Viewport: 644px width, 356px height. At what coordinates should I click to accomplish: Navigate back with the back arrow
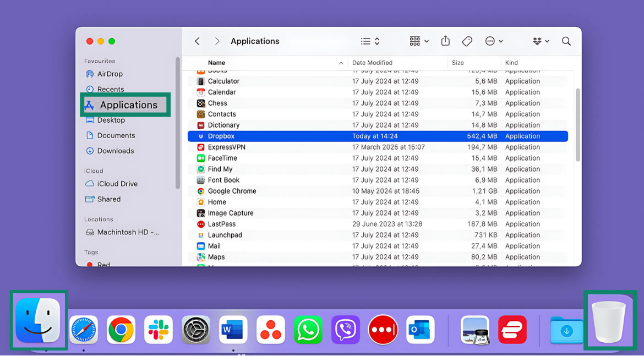pyautogui.click(x=197, y=41)
